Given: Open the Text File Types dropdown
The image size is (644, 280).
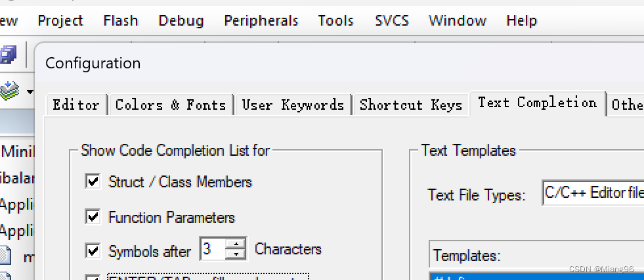Looking at the screenshot, I should click(x=593, y=193).
